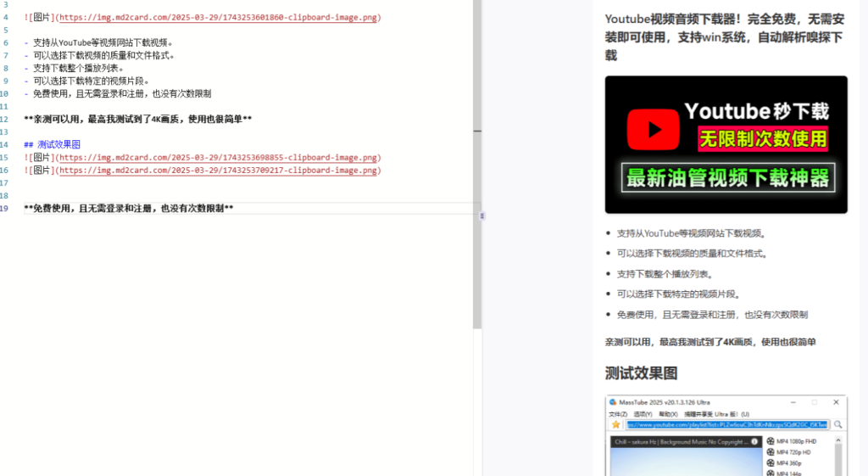
Task: Click the Youtube秒下载 banner image in preview
Action: tap(726, 144)
